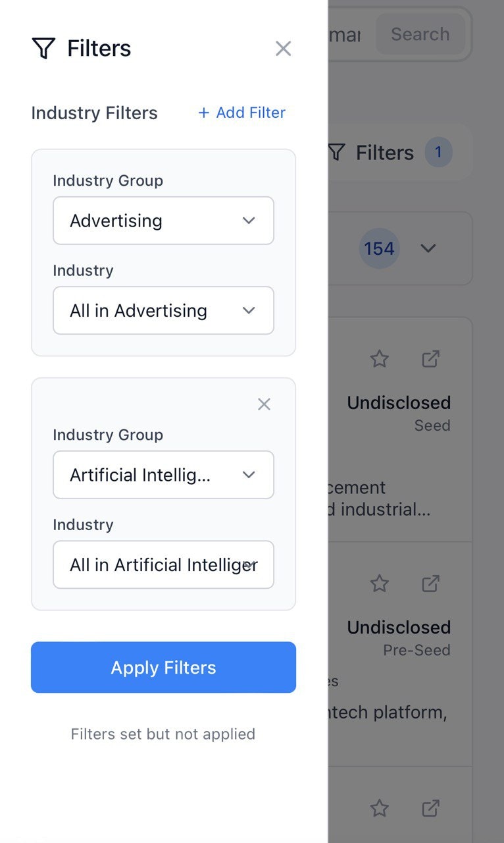Click the Add Filter link
This screenshot has width=504, height=843.
[241, 113]
